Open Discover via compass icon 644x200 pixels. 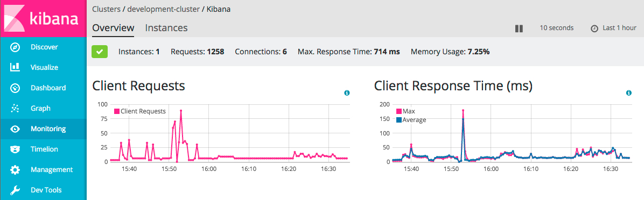coord(15,47)
